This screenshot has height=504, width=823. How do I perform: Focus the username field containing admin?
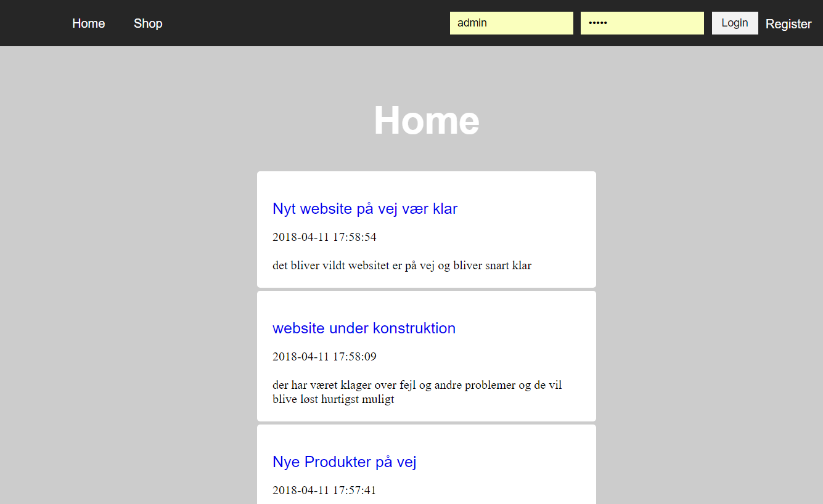click(x=512, y=23)
